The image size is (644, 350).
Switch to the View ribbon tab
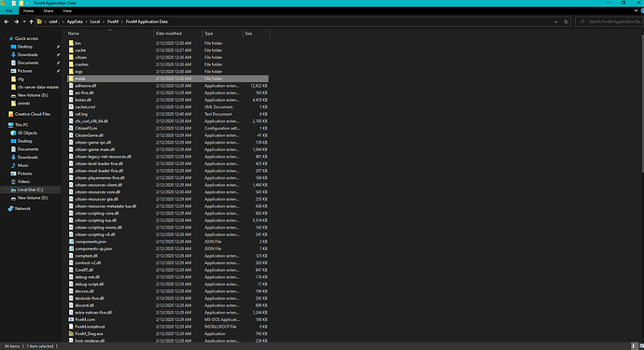(x=67, y=11)
